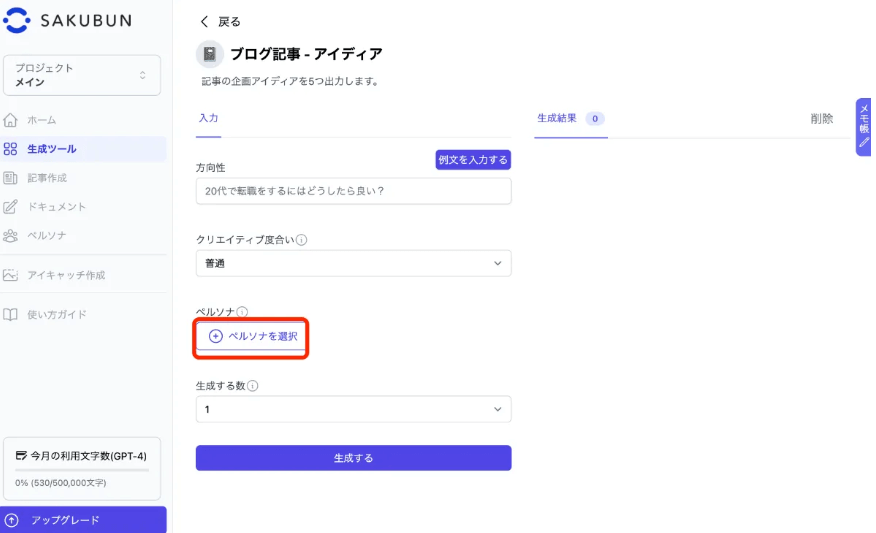Switch to the 生成結果 tab
This screenshot has width=876, height=533.
(570, 118)
